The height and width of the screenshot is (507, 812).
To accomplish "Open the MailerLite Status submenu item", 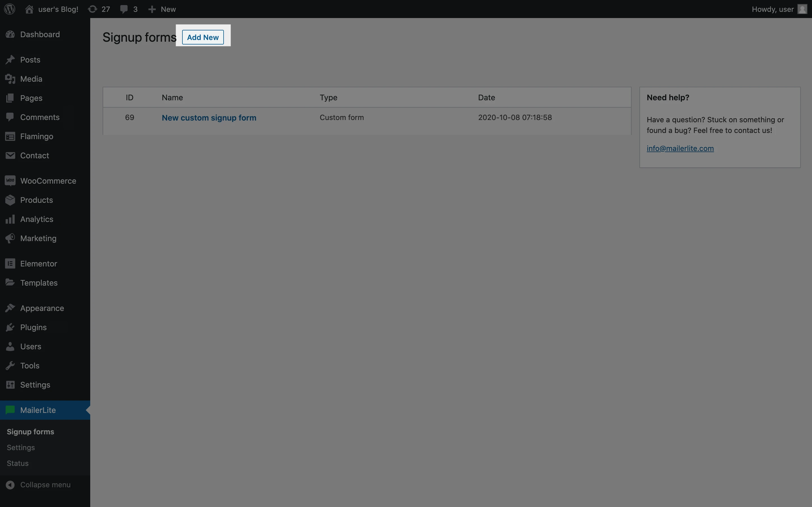I will click(18, 463).
